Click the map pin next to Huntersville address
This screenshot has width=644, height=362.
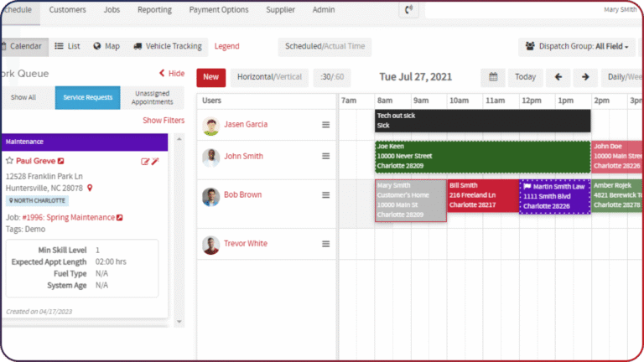tap(90, 188)
